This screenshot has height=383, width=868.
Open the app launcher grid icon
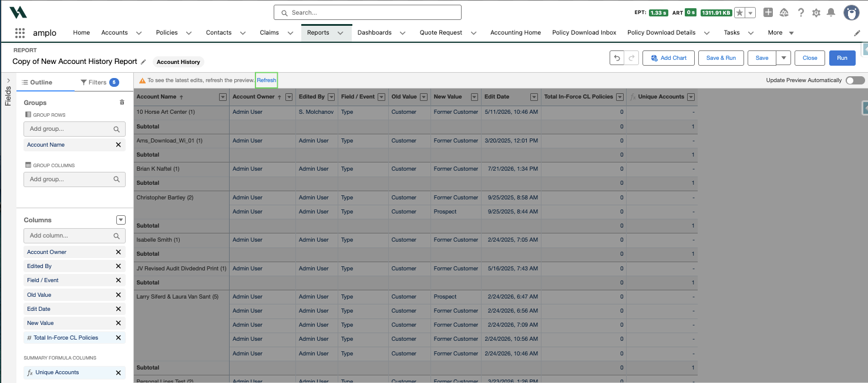pyautogui.click(x=19, y=33)
